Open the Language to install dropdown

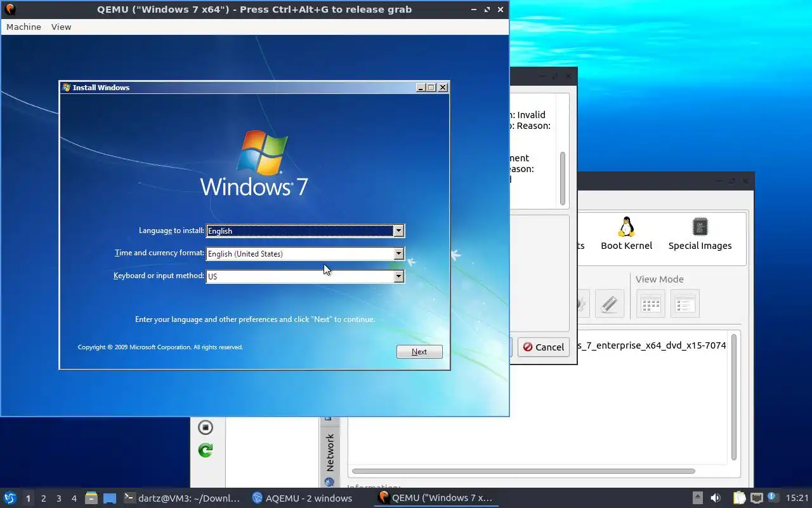point(398,231)
